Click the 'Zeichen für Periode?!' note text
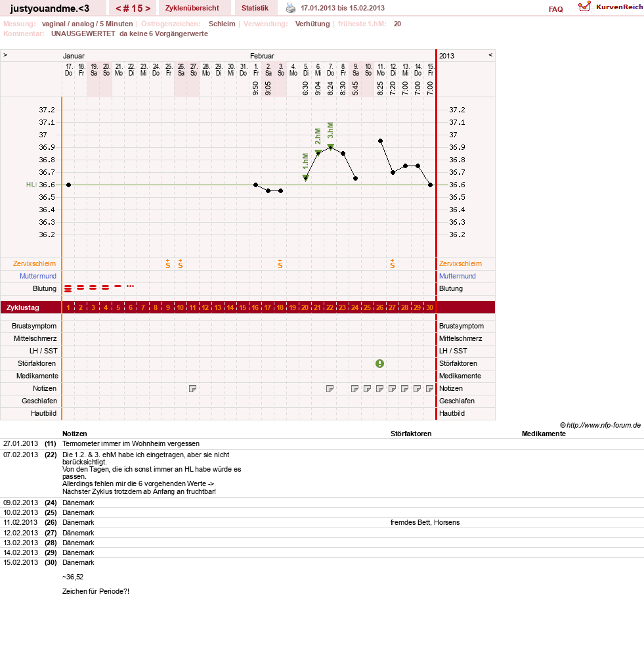The height and width of the screenshot is (649, 644). (96, 591)
